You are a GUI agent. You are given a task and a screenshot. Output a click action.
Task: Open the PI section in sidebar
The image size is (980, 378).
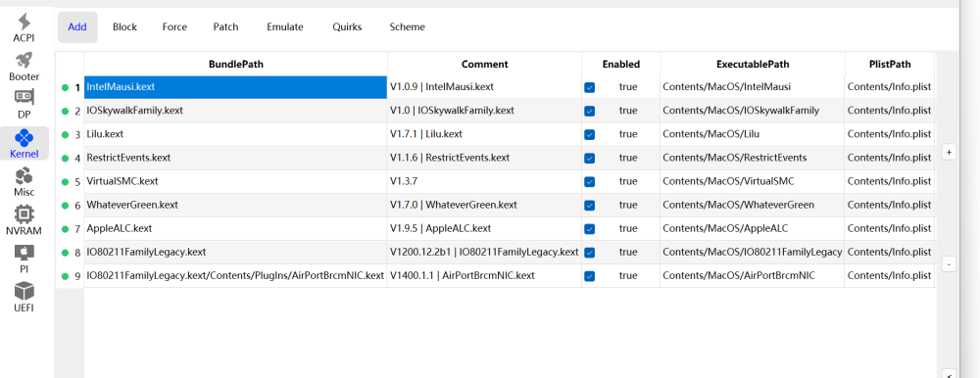tap(24, 260)
